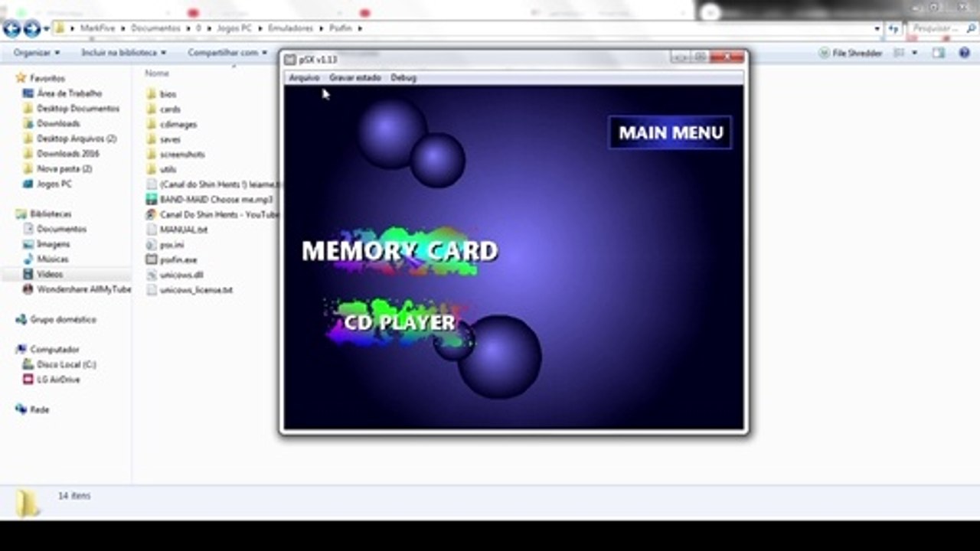Select the psx.ini file
The image size is (980, 551).
coord(171,245)
